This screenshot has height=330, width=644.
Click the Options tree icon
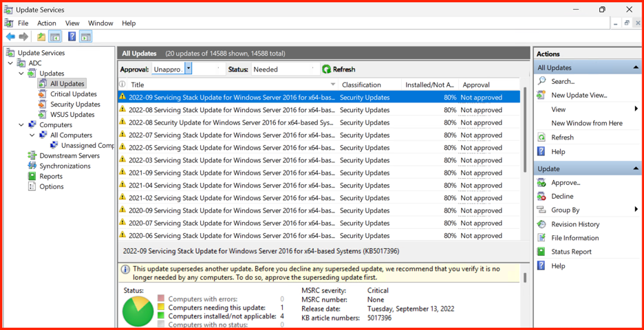(x=32, y=186)
